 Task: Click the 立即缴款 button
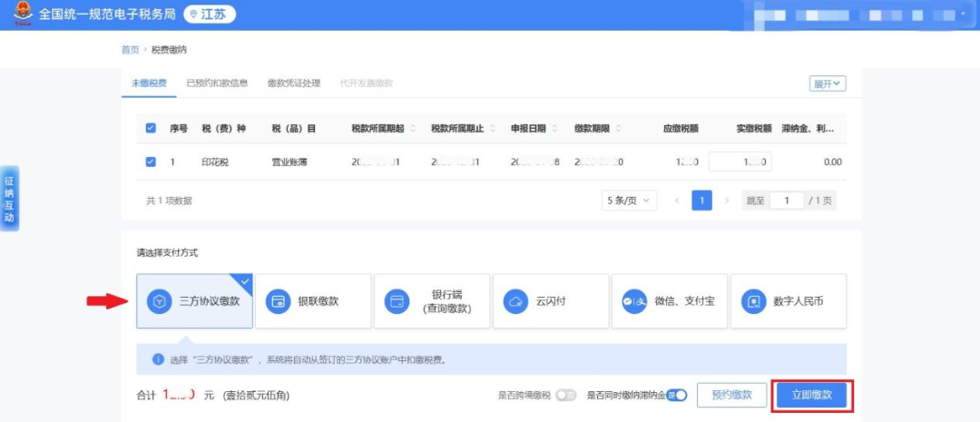point(812,395)
